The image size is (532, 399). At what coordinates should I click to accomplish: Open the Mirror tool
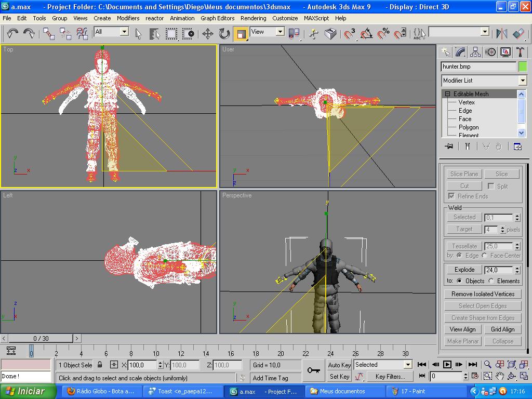pyautogui.click(x=501, y=34)
